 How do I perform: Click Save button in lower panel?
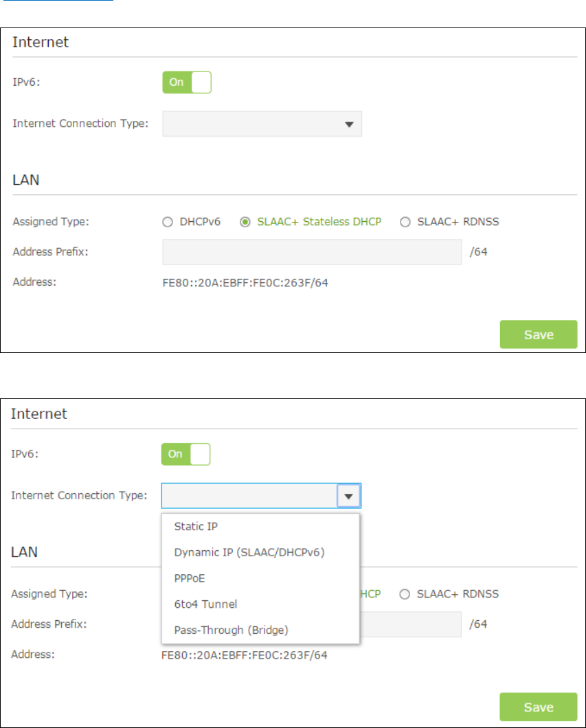coord(539,707)
